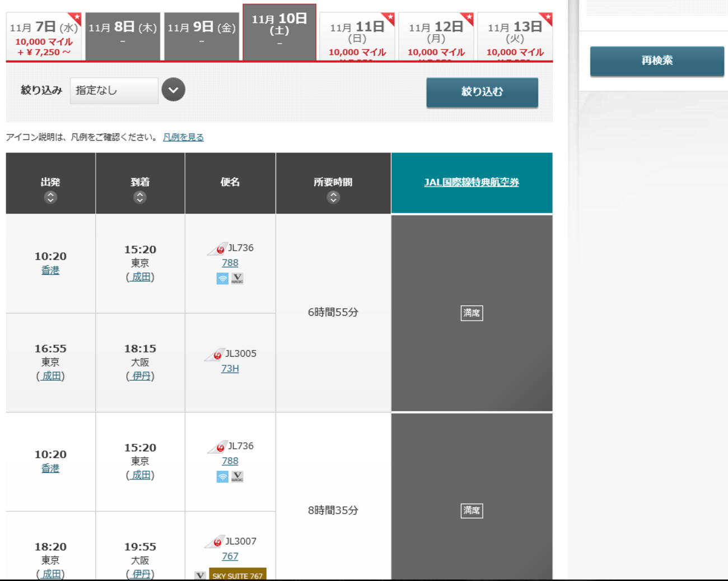Click 成田 departure link in the 16:55 row
Image resolution: width=728 pixels, height=581 pixels.
tap(50, 376)
